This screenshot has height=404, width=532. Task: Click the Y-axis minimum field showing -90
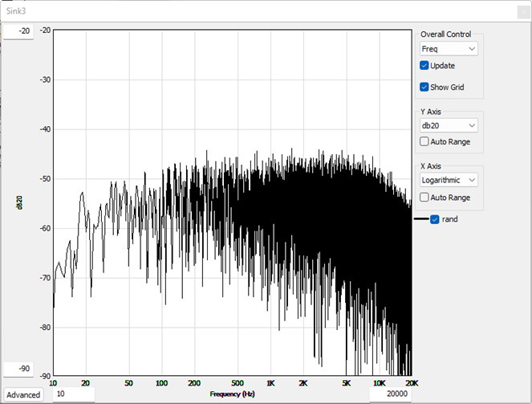point(18,369)
